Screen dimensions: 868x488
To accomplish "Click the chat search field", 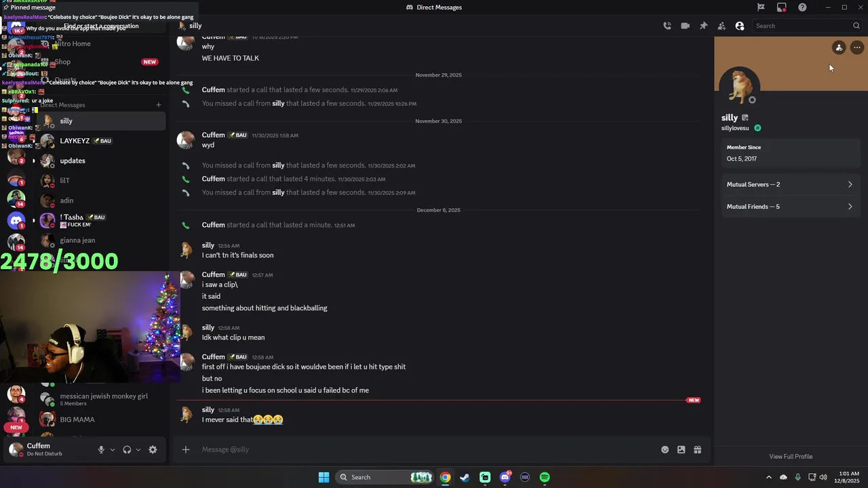I will (807, 26).
